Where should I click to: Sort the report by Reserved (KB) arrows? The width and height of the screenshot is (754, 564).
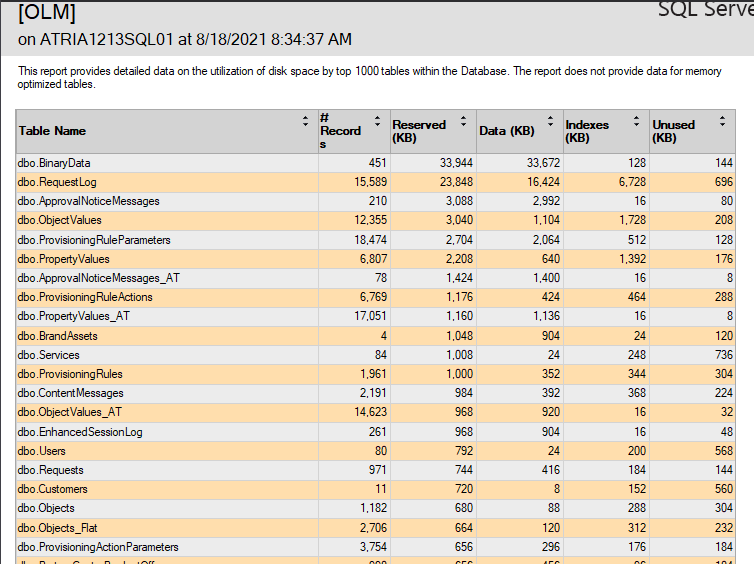point(463,121)
